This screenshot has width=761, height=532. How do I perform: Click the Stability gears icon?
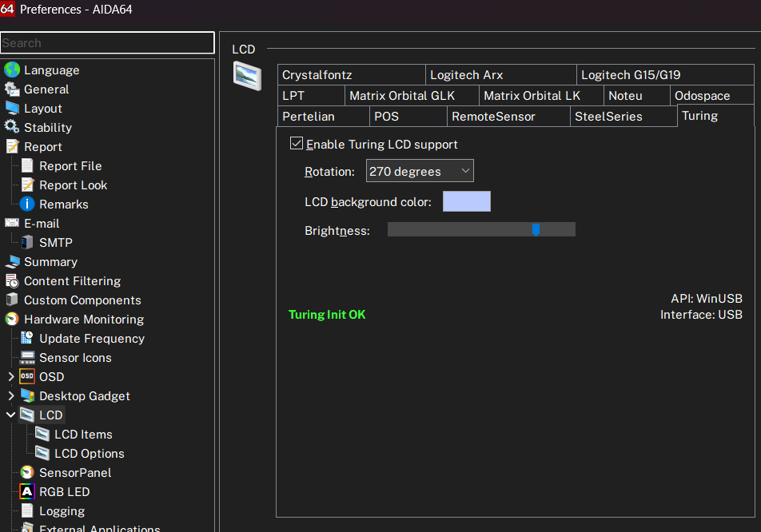click(12, 128)
